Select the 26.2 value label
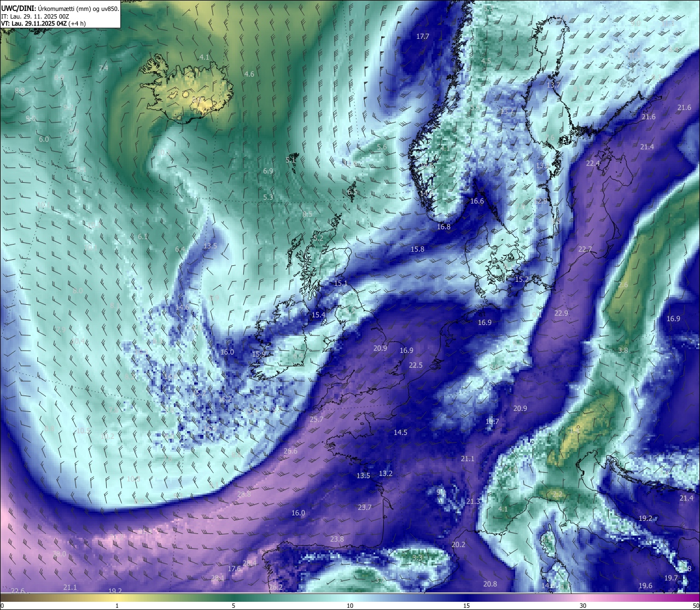Image resolution: width=700 pixels, height=610 pixels. [276, 588]
